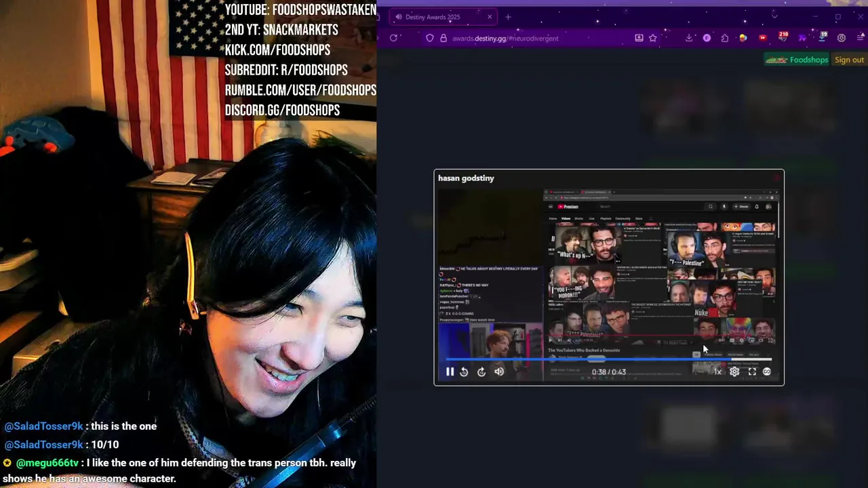This screenshot has height=488, width=868.
Task: Click the 0:38 / 0:43 time display
Action: click(x=608, y=372)
